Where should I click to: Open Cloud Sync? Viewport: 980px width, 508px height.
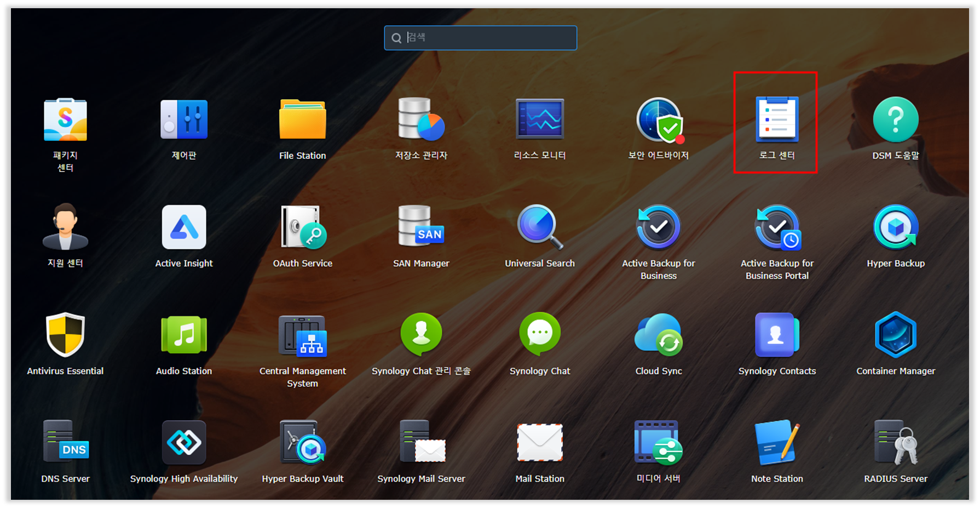click(x=659, y=335)
